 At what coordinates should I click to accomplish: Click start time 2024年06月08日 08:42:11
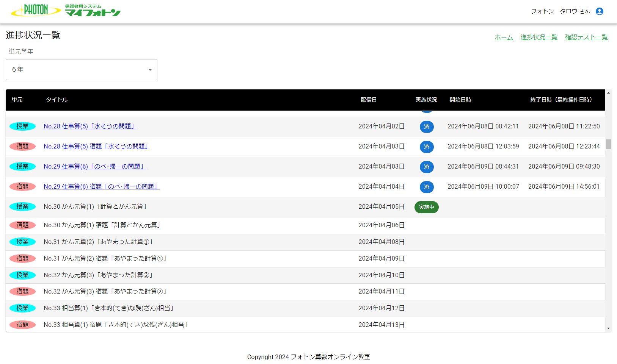pyautogui.click(x=483, y=126)
